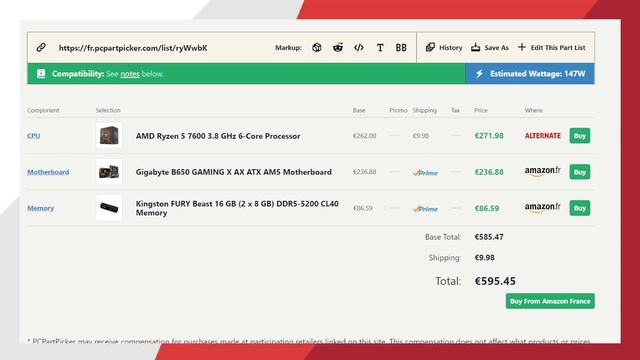Click Edit This Part List
Screen dimensions: 640x360
[x=551, y=48]
